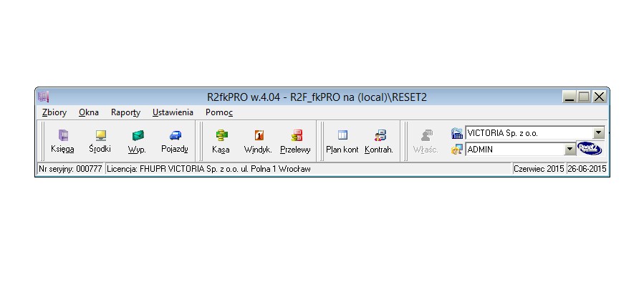This screenshot has width=644, height=287.
Task: Click the R2fkPRO w.4.04 window title
Action: click(317, 97)
